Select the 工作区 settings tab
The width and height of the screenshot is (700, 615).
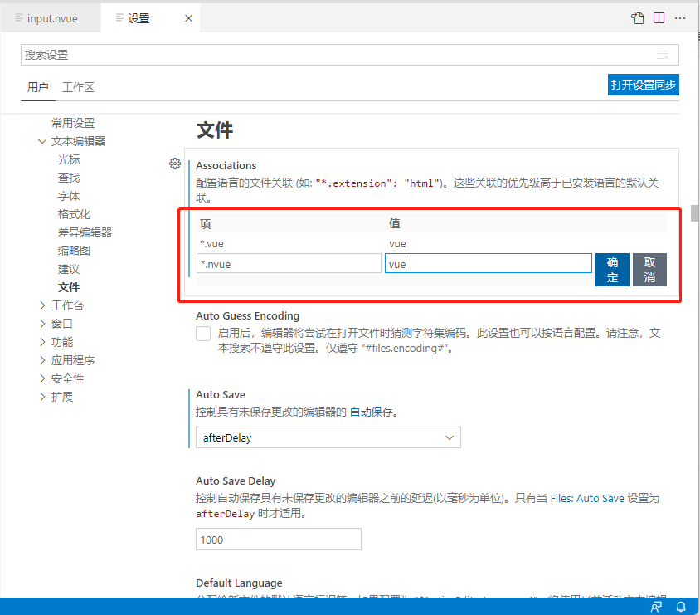point(77,85)
